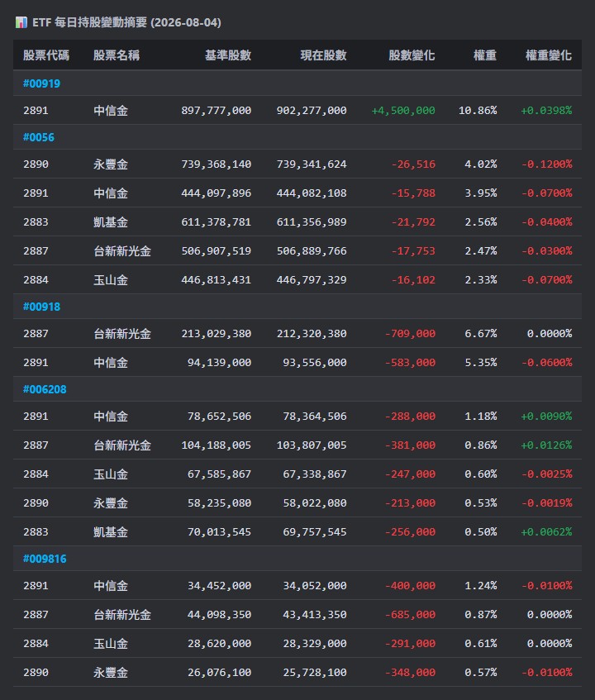Select the 5.35% weight cell
This screenshot has width=595, height=700.
coord(481,363)
